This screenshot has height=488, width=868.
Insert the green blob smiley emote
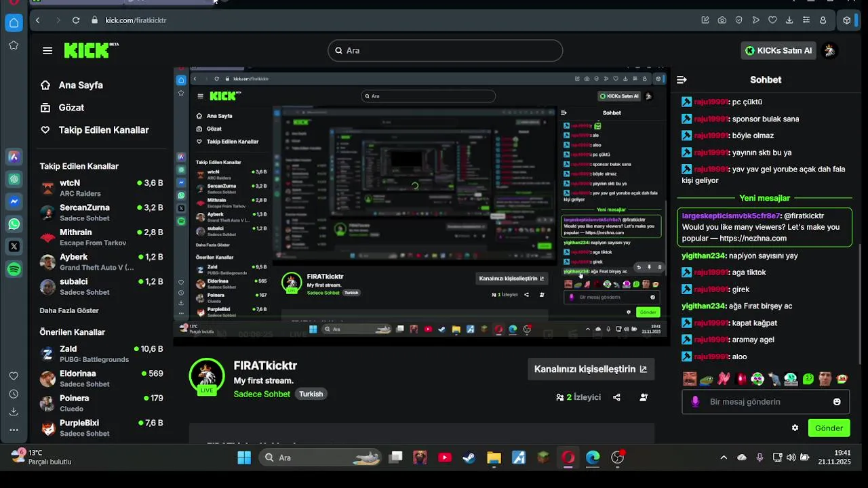point(808,379)
